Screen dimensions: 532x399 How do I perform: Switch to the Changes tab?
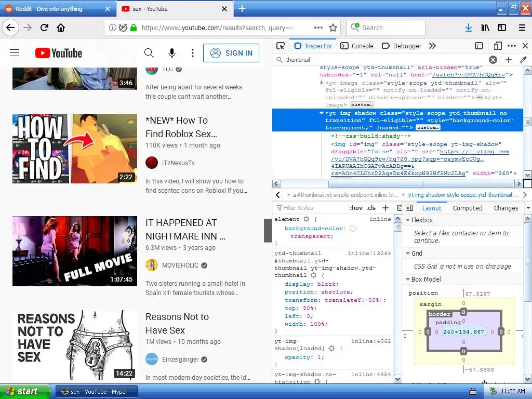pos(506,208)
